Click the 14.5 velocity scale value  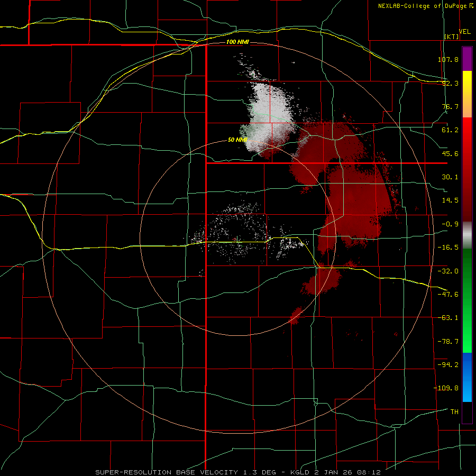pos(450,200)
